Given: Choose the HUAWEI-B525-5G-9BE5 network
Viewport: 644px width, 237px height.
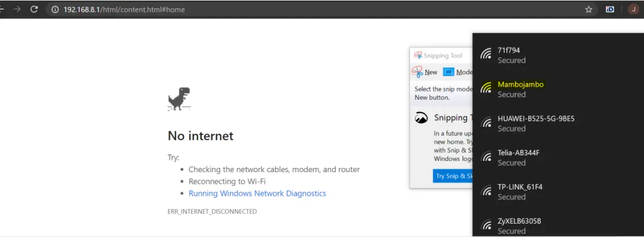Looking at the screenshot, I should (558, 123).
